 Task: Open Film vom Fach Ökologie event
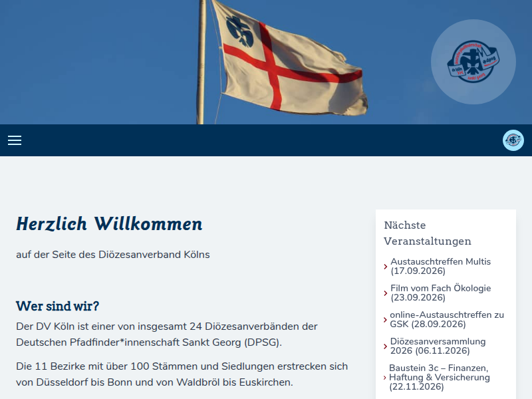(440, 293)
